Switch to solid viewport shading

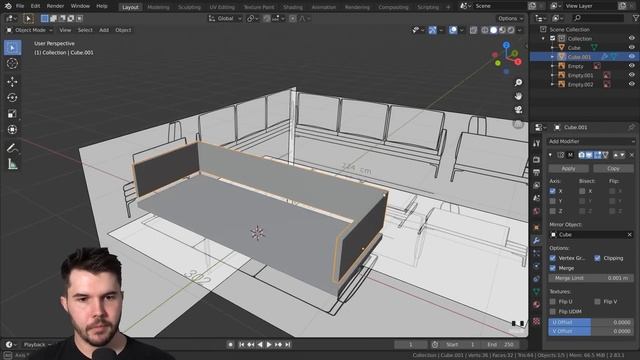click(493, 30)
